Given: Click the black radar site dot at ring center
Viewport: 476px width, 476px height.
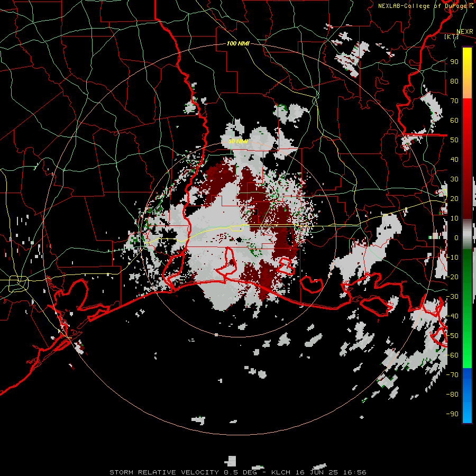Looking at the screenshot, I should [x=240, y=240].
